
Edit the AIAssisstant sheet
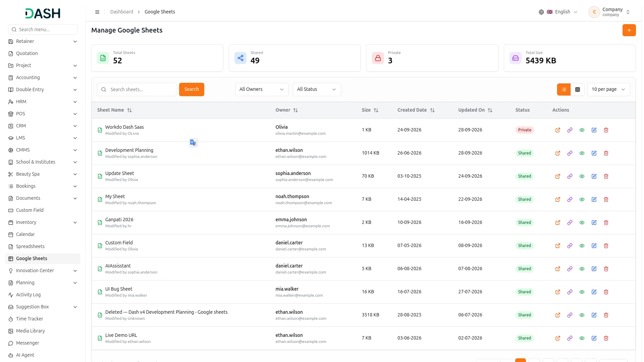click(594, 269)
